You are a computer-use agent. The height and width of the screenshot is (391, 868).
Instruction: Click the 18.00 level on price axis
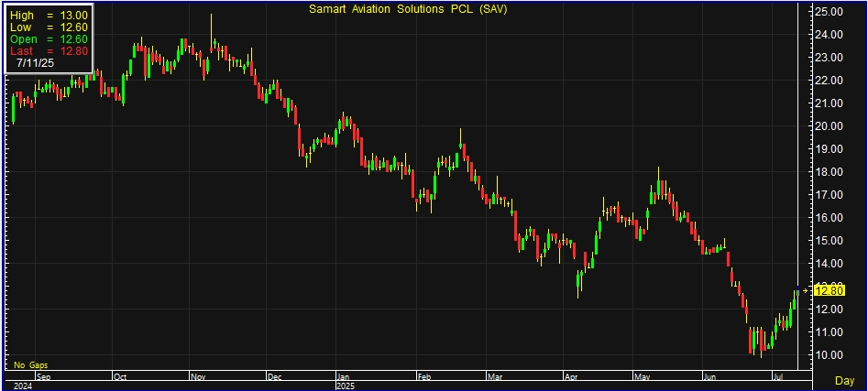(829, 172)
